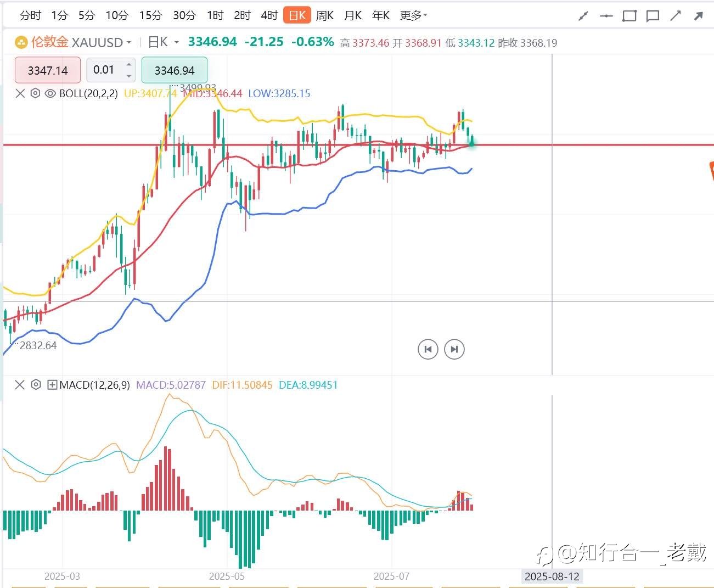Select the bold arrow marker tool
714x588 pixels.
pyautogui.click(x=699, y=16)
